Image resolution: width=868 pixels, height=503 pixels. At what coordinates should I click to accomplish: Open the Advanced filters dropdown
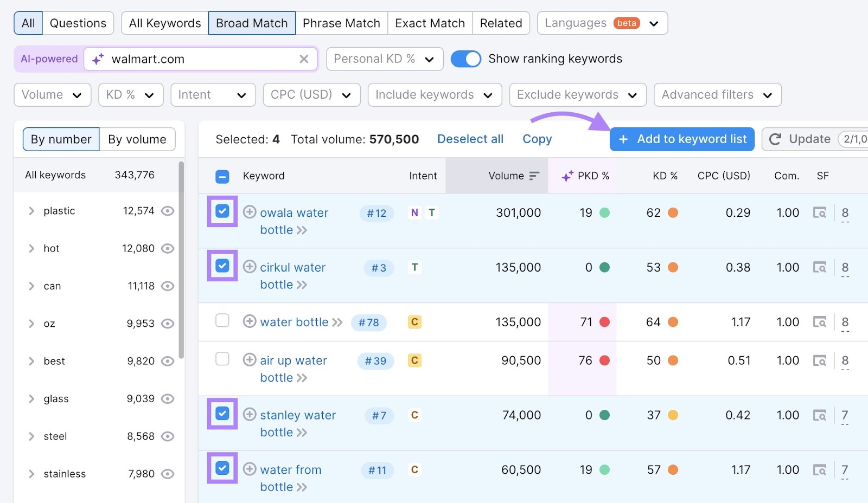coord(717,94)
